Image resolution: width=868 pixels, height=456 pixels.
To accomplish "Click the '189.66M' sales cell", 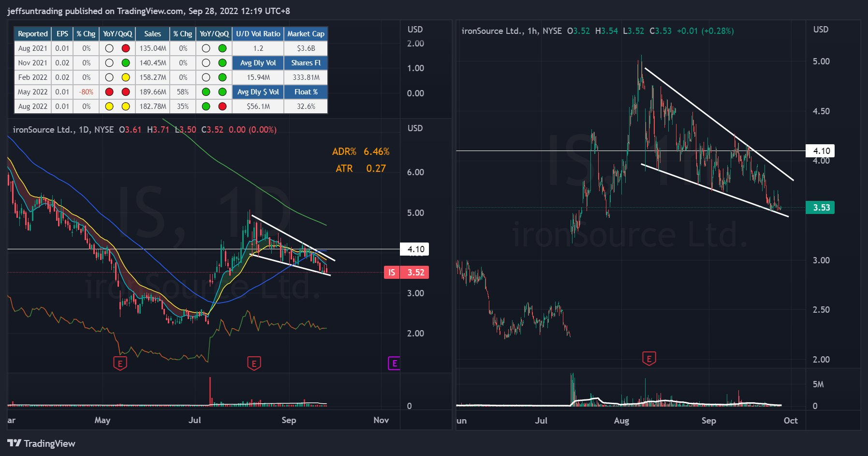I will pyautogui.click(x=152, y=92).
